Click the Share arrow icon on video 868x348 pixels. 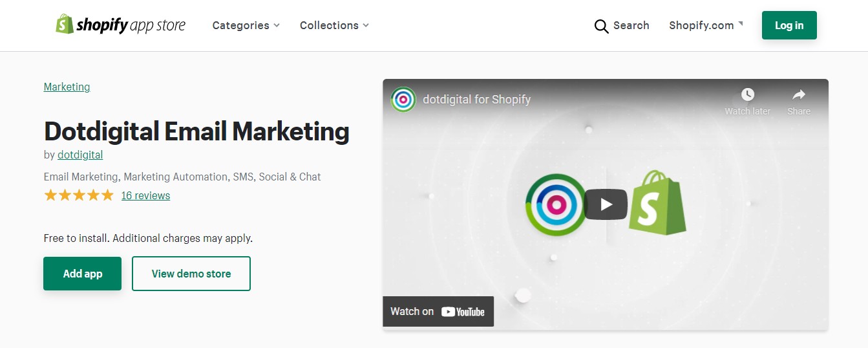click(799, 94)
